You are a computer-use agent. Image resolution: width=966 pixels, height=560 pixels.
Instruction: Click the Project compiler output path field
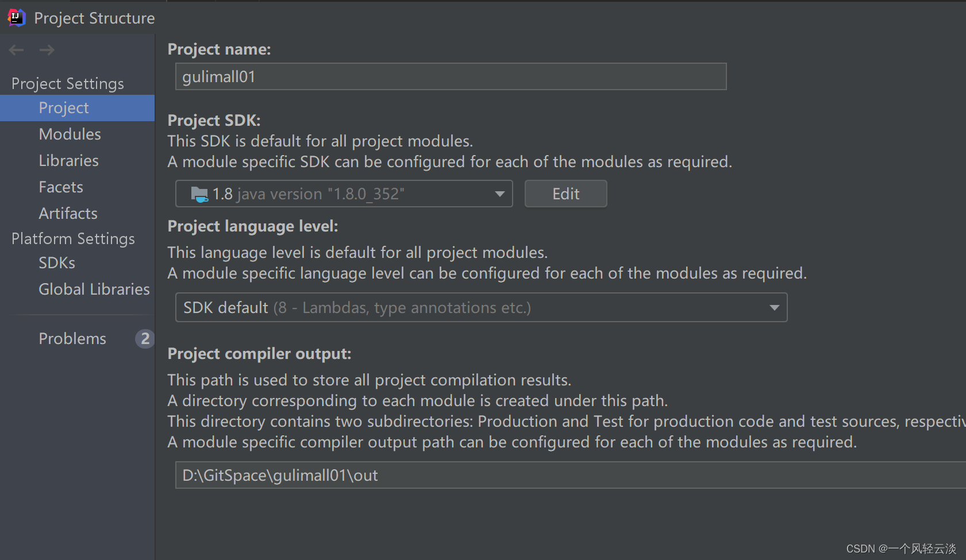click(x=569, y=476)
